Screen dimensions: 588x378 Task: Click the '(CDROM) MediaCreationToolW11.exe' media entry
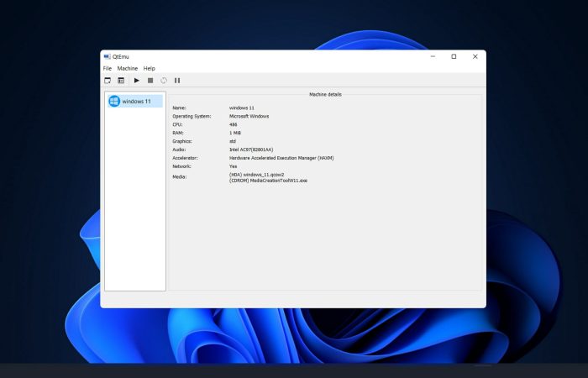[268, 181]
